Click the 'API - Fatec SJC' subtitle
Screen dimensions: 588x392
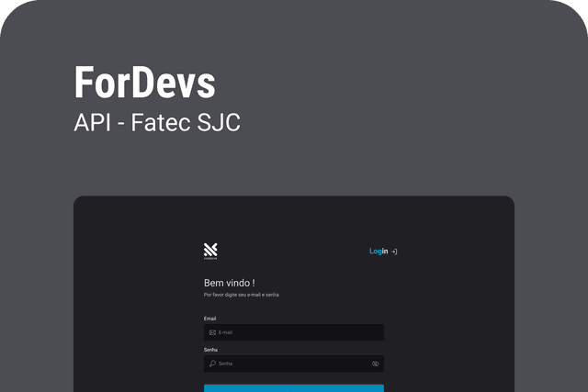(x=156, y=123)
